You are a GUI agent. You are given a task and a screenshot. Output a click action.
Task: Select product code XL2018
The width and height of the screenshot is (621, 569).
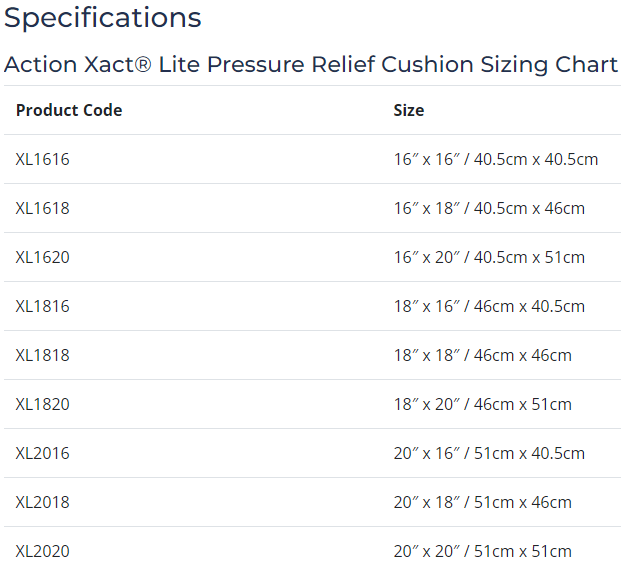[x=43, y=502]
